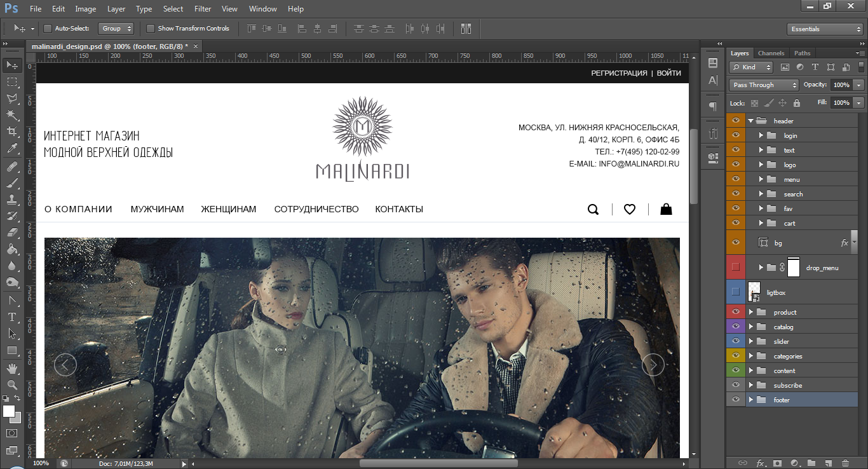The width and height of the screenshot is (868, 469).
Task: Hide the product group layer
Action: click(x=736, y=311)
